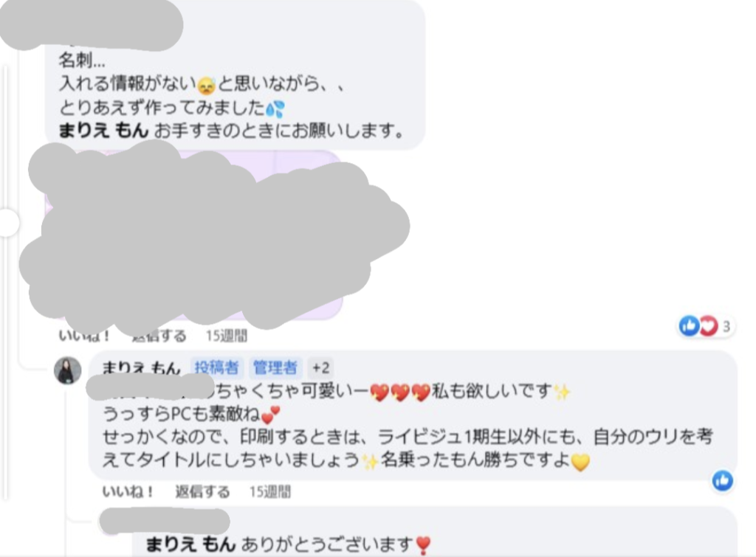
Task: Like the first comment with いいね！
Action: (83, 336)
